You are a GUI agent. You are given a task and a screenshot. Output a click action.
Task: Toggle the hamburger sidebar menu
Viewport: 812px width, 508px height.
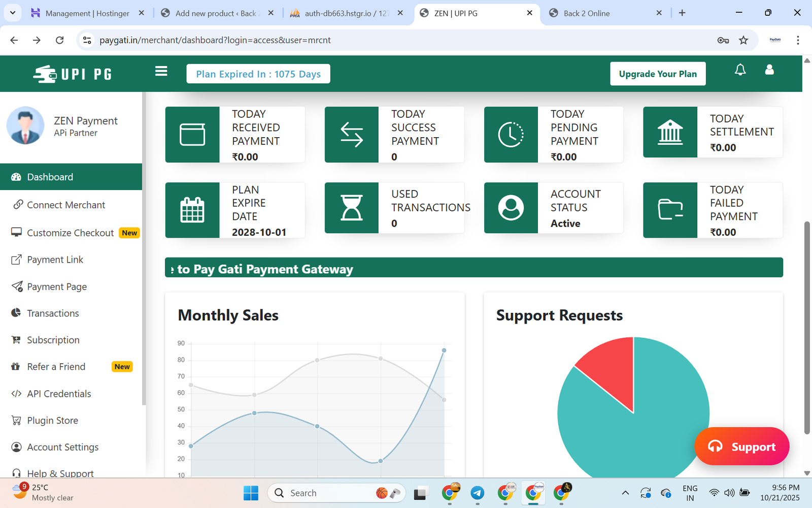coord(161,71)
